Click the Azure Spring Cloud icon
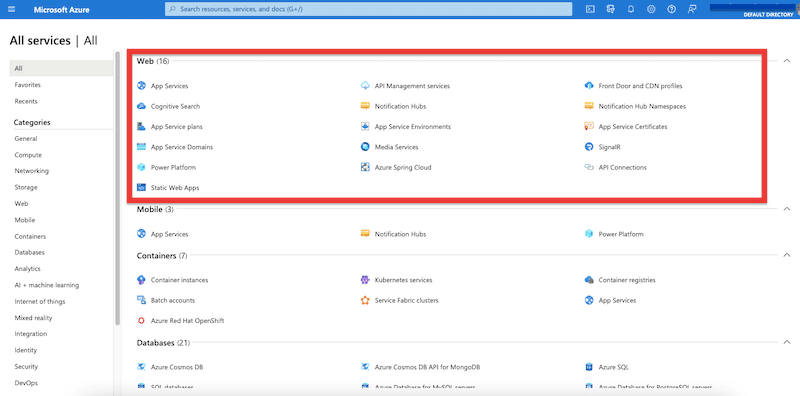This screenshot has width=800, height=396. point(365,167)
